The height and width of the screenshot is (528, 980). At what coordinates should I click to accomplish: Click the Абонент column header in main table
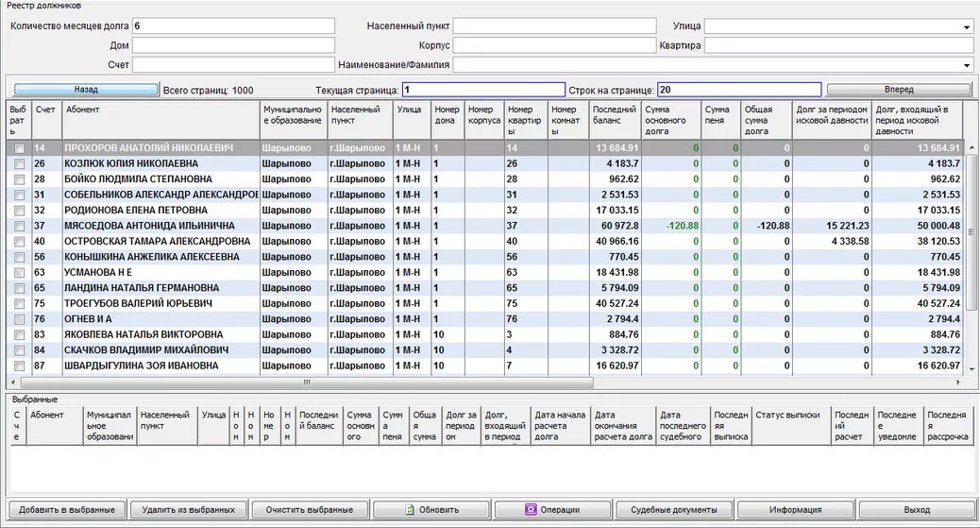[161, 120]
